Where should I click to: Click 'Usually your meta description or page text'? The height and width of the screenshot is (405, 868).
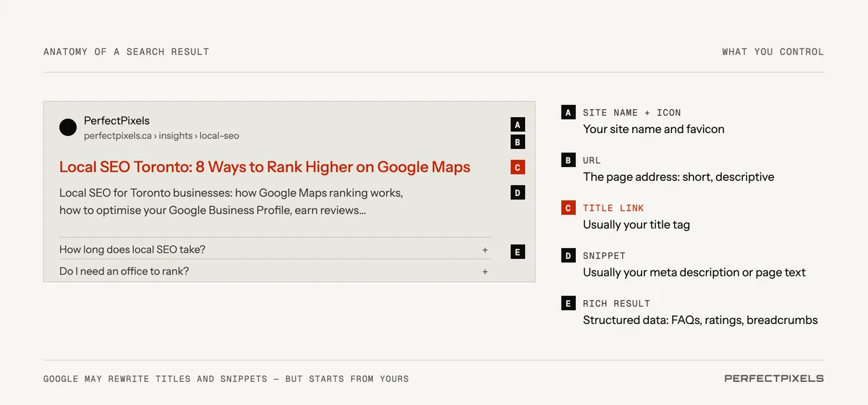[694, 273]
